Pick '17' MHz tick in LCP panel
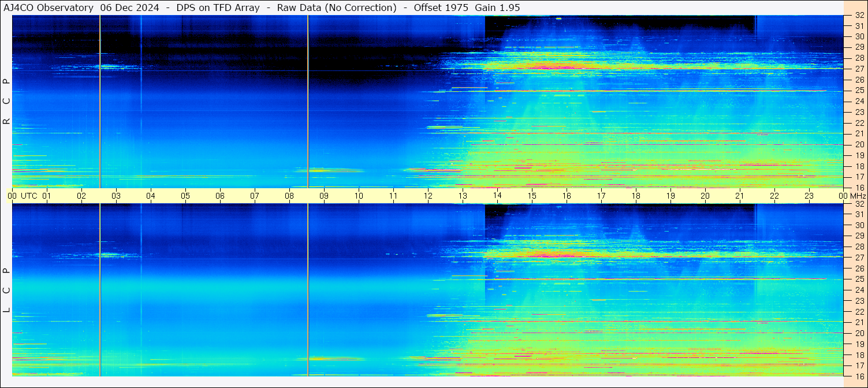 (859, 365)
